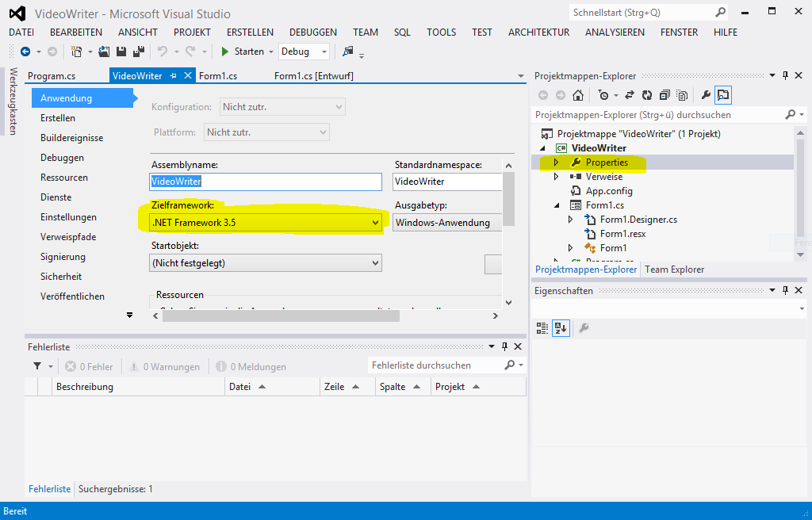Click the Collapse All icon in Projektmappen-Explorer
The width and height of the screenshot is (812, 520).
pyautogui.click(x=665, y=95)
